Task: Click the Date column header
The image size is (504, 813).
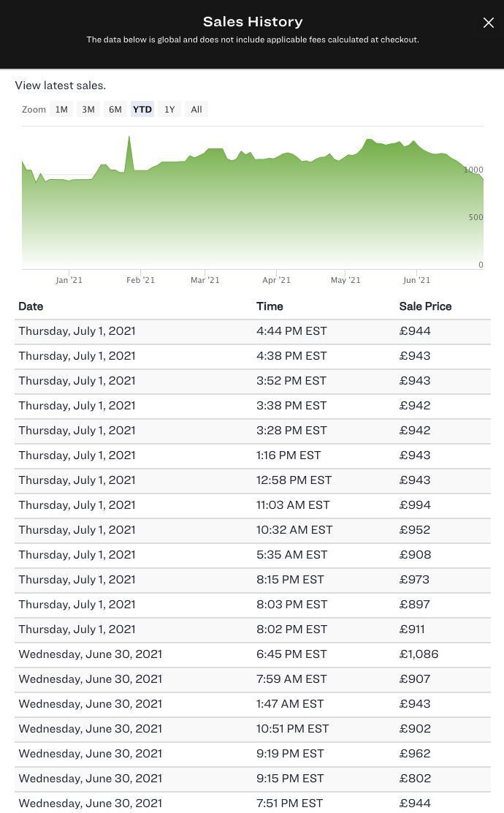Action: click(31, 306)
